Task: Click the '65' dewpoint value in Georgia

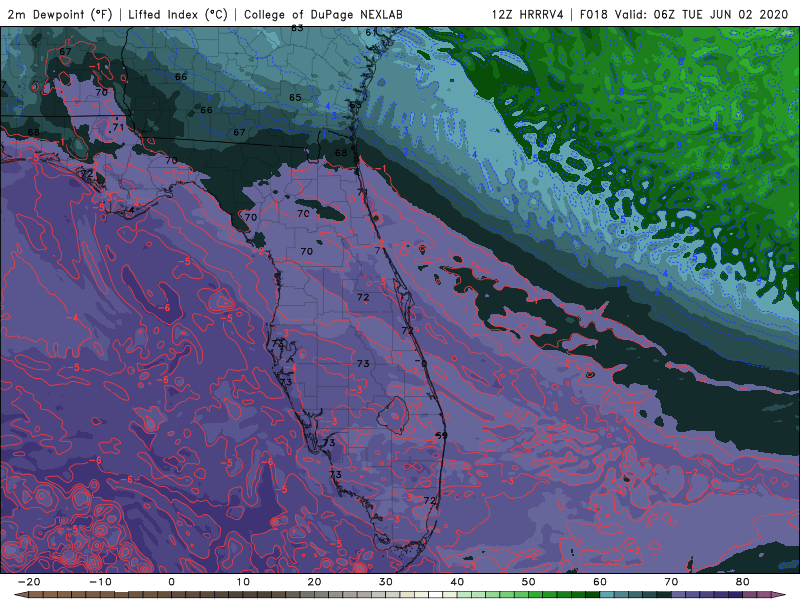Action: (295, 97)
